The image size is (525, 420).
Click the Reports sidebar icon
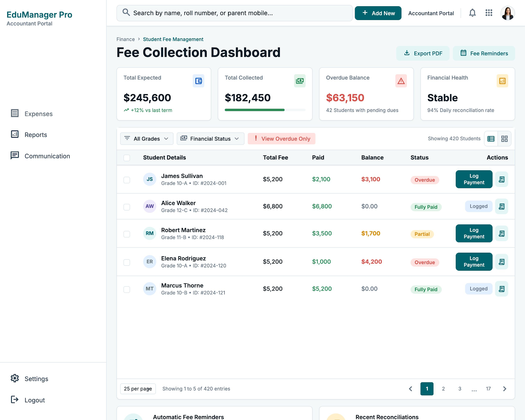15,134
